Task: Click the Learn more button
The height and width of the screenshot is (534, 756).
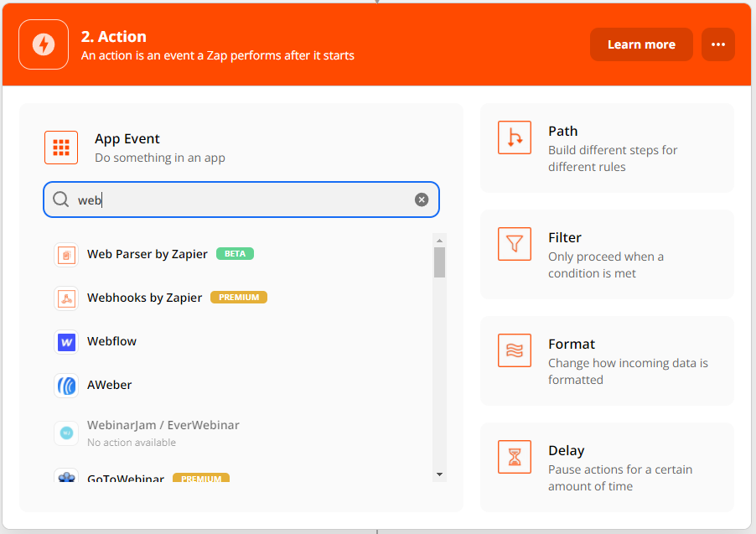Action: point(641,44)
